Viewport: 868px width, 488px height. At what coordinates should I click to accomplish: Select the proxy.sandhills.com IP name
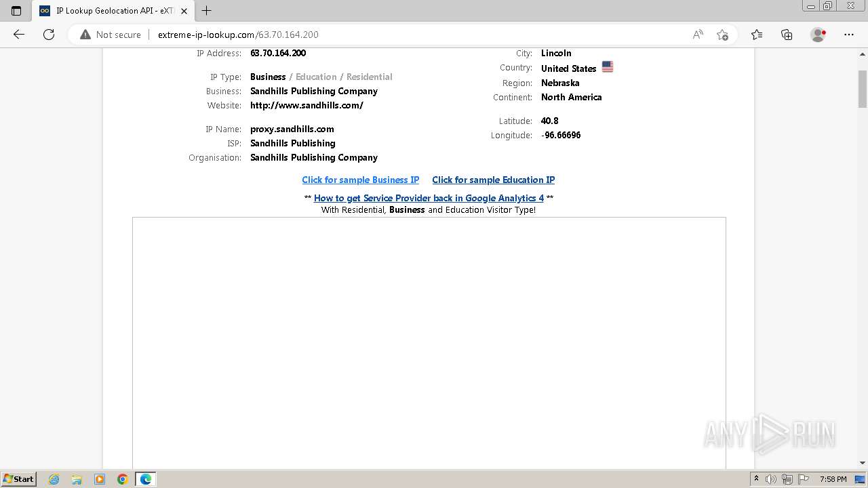point(292,129)
